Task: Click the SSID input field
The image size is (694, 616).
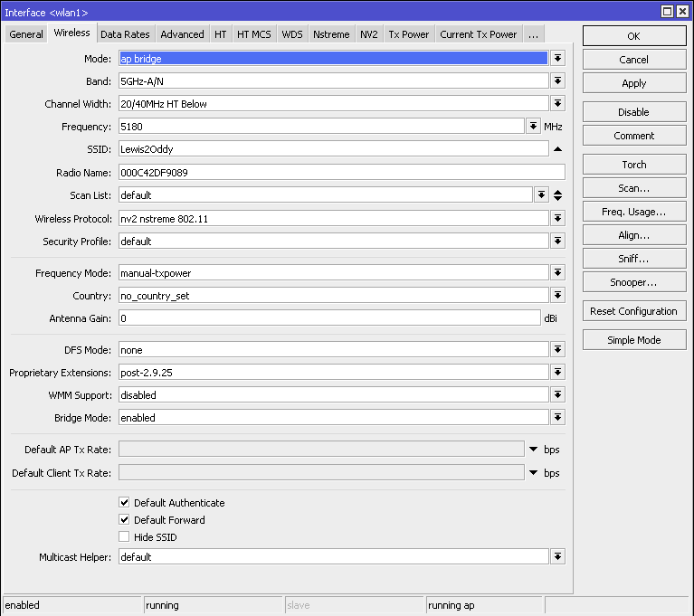Action: point(333,148)
